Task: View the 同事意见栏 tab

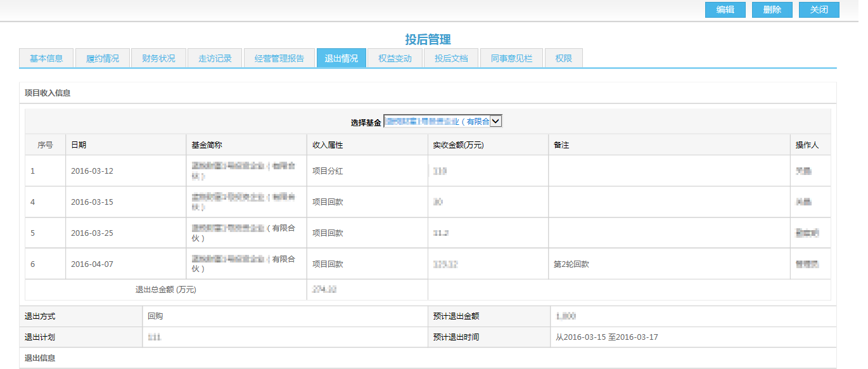Action: click(511, 58)
